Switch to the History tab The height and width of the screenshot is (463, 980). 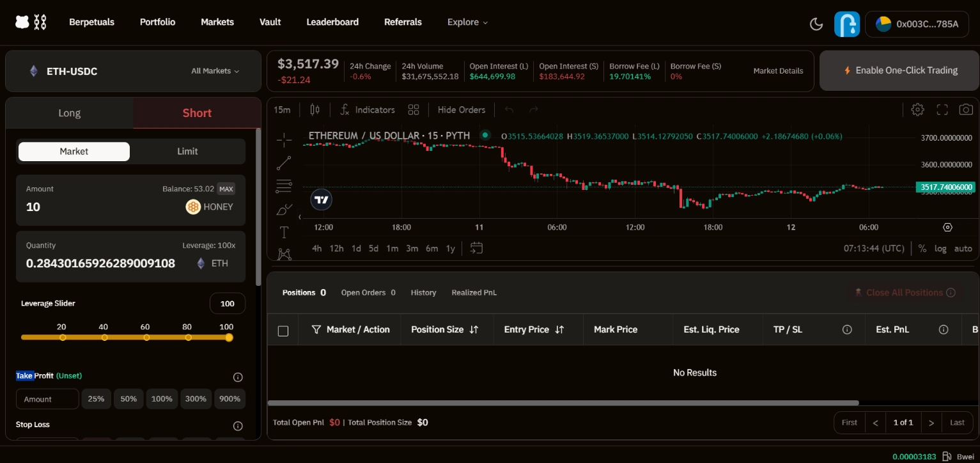click(423, 293)
